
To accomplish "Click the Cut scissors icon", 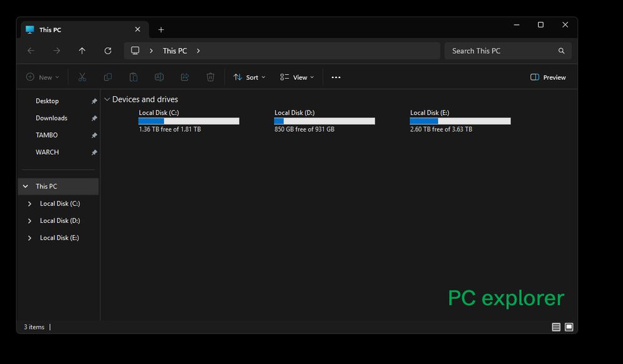I will pyautogui.click(x=82, y=77).
